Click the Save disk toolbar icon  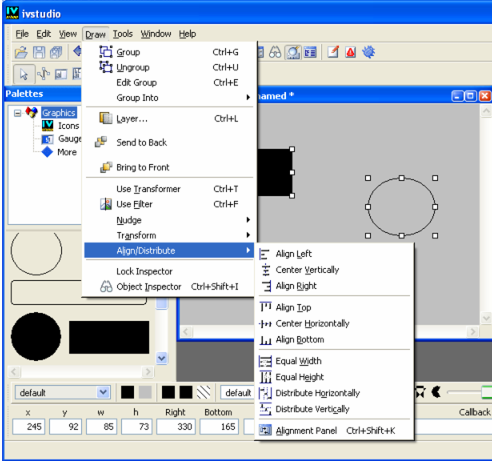(x=39, y=52)
